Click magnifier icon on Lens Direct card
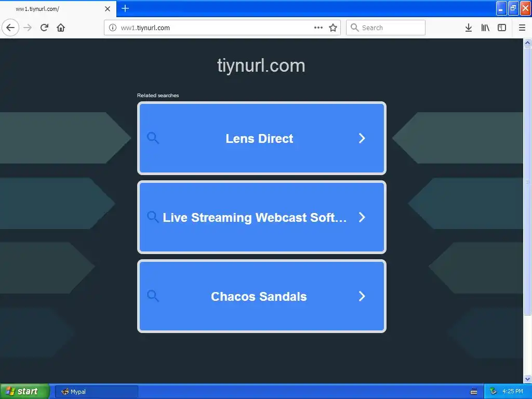 coord(153,138)
